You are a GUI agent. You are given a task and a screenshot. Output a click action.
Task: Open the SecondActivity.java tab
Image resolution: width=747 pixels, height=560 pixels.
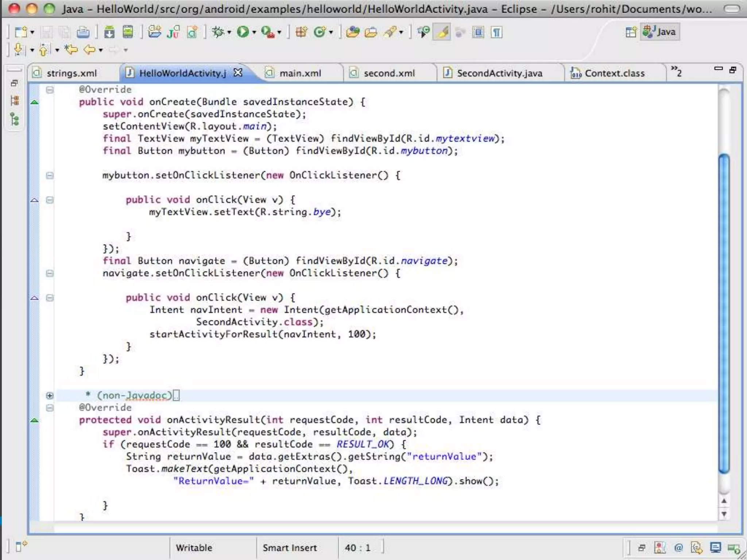pos(500,73)
